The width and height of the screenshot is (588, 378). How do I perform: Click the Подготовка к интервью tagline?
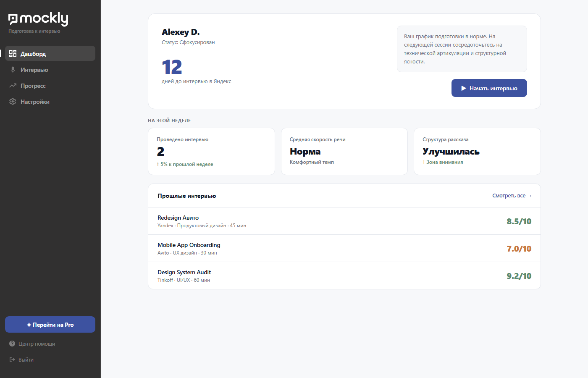[x=34, y=31]
